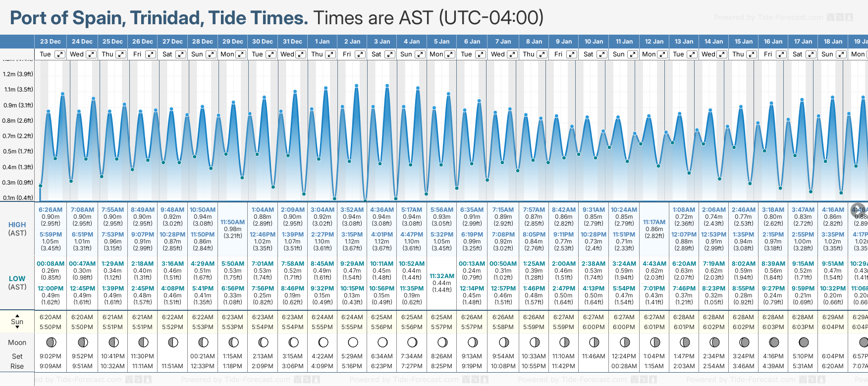Select the 31 Dec date header

pos(292,42)
